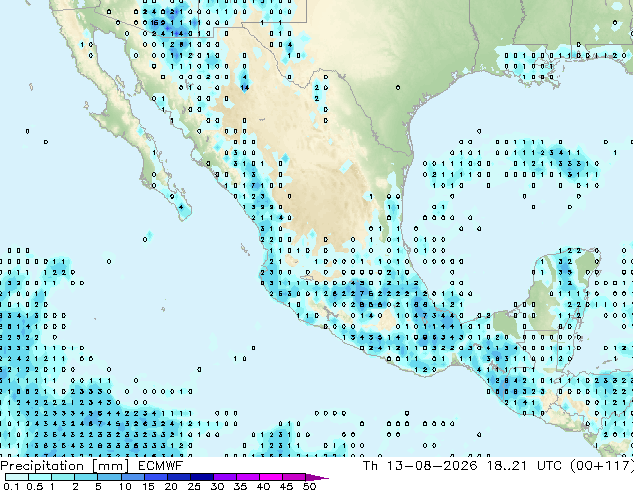The height and width of the screenshot is (490, 634).
Task: Click the 25–30 mm dark blue swatch
Action: click(x=202, y=477)
